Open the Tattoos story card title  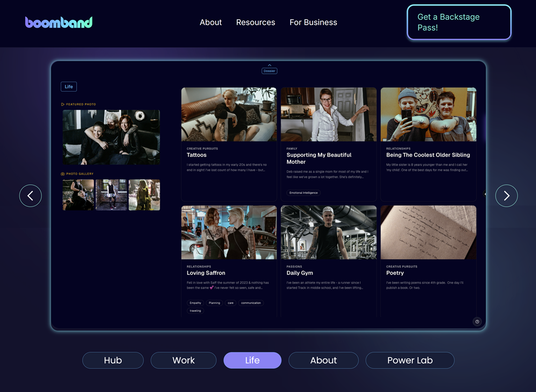click(x=197, y=155)
